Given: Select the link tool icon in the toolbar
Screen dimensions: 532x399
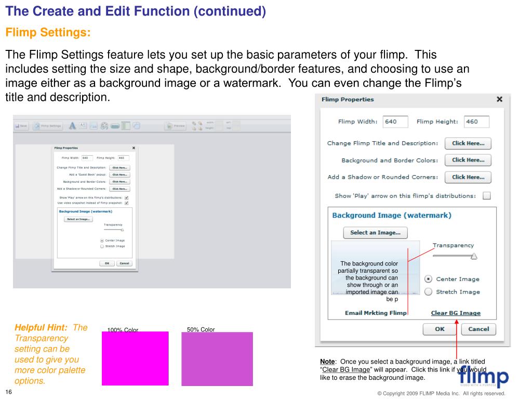Looking at the screenshot, I should 104,126.
